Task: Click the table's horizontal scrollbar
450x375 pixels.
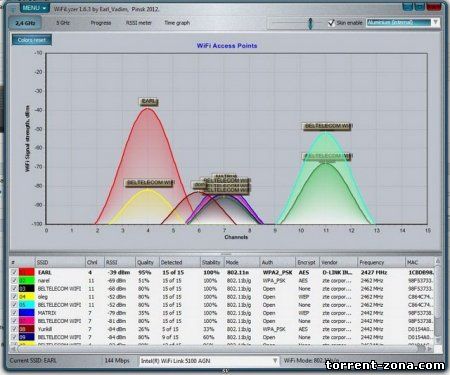Action: click(x=222, y=349)
